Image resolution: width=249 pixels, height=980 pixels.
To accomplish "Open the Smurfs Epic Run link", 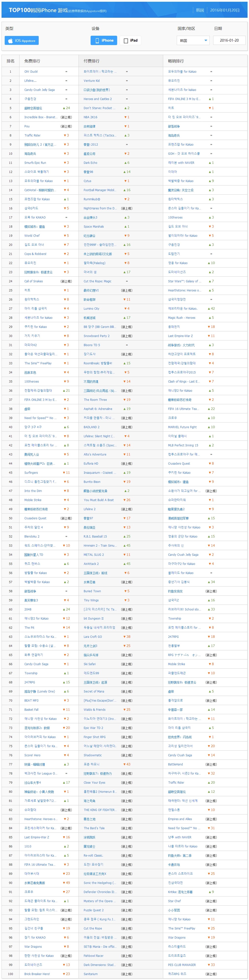I will 35,163.
